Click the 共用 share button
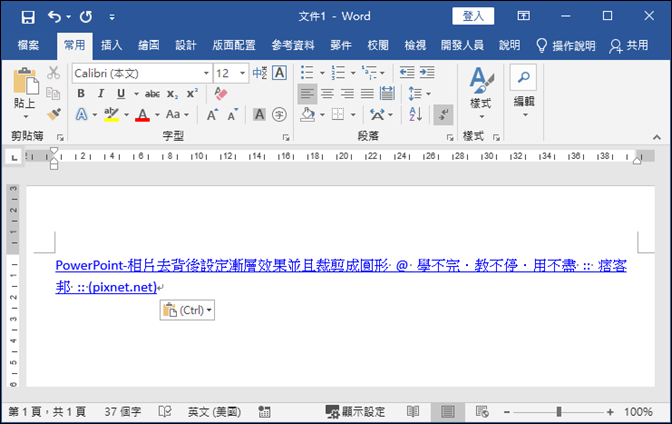The width and height of the screenshot is (672, 424). [629, 45]
